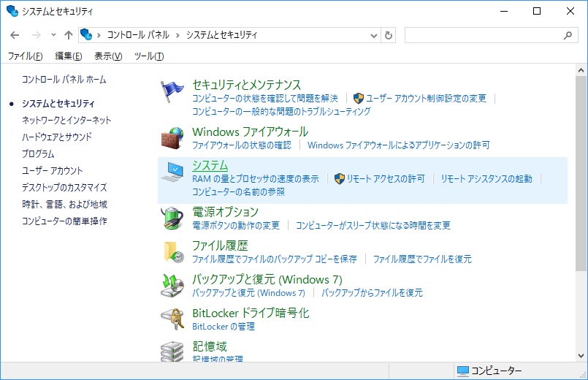
Task: Click コンピューターの状態を確認して問題を解決
Action: click(x=265, y=99)
